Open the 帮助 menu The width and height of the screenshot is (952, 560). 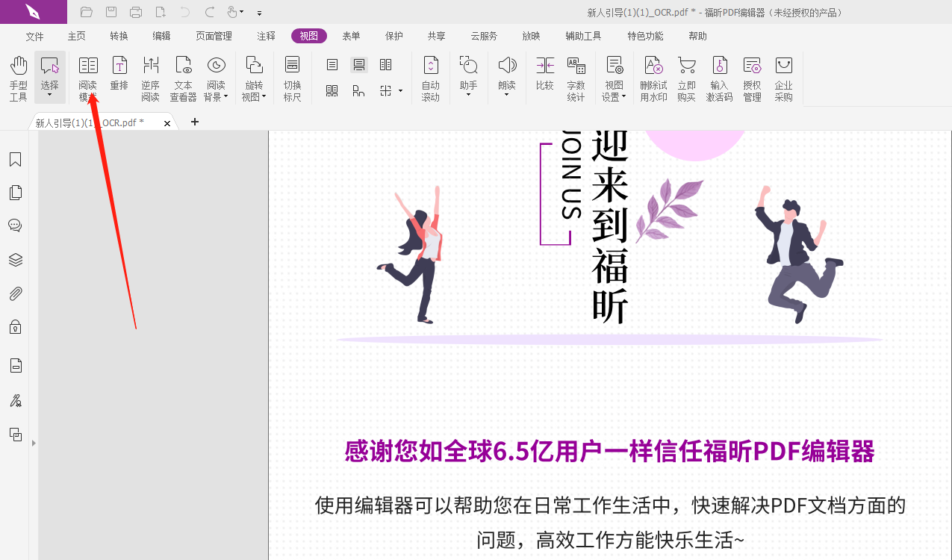[x=697, y=35]
